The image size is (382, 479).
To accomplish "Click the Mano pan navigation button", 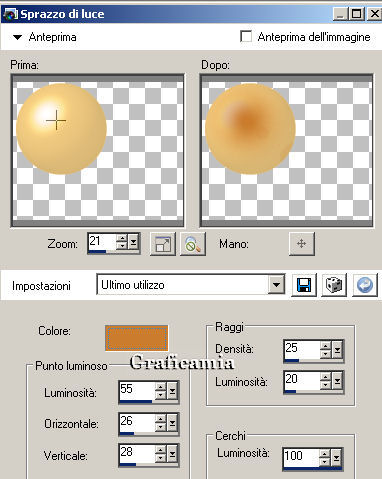I will click(x=301, y=244).
